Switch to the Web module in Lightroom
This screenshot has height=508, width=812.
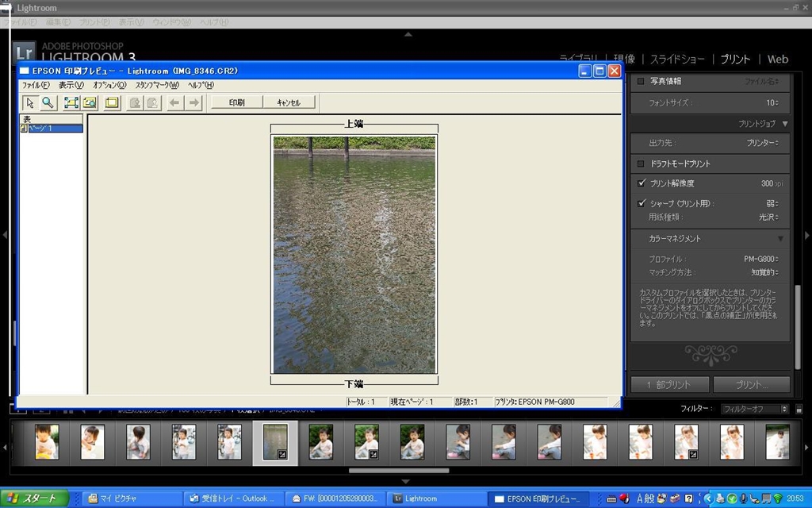click(778, 59)
